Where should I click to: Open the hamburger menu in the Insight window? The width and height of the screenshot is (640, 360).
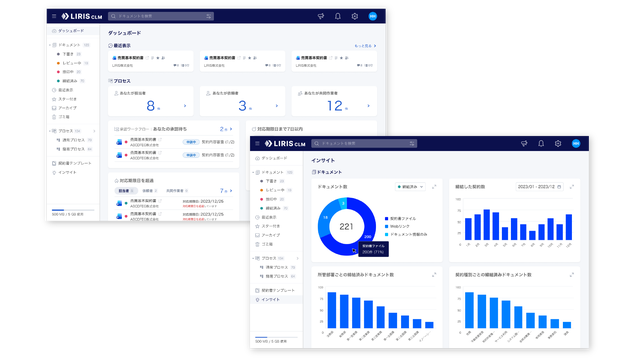257,144
